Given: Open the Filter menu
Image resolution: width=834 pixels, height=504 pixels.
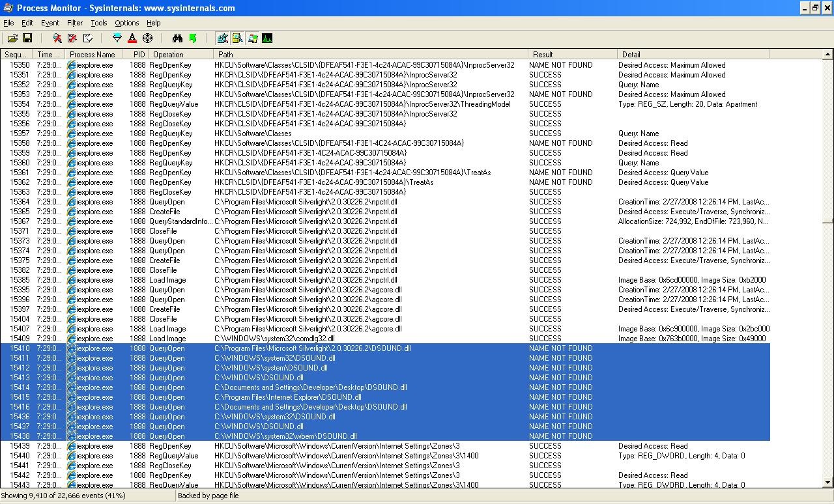Looking at the screenshot, I should (75, 23).
